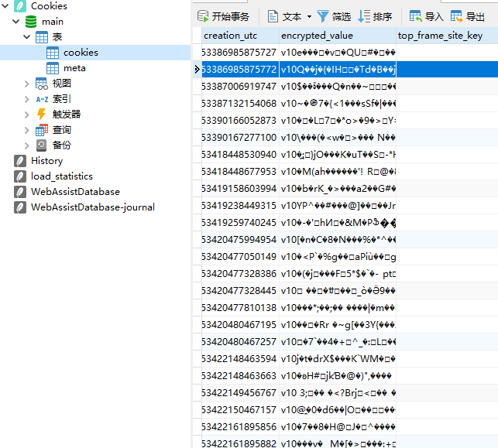The image size is (498, 448).
Task: Click the encrypted_value column header
Action: pos(338,36)
